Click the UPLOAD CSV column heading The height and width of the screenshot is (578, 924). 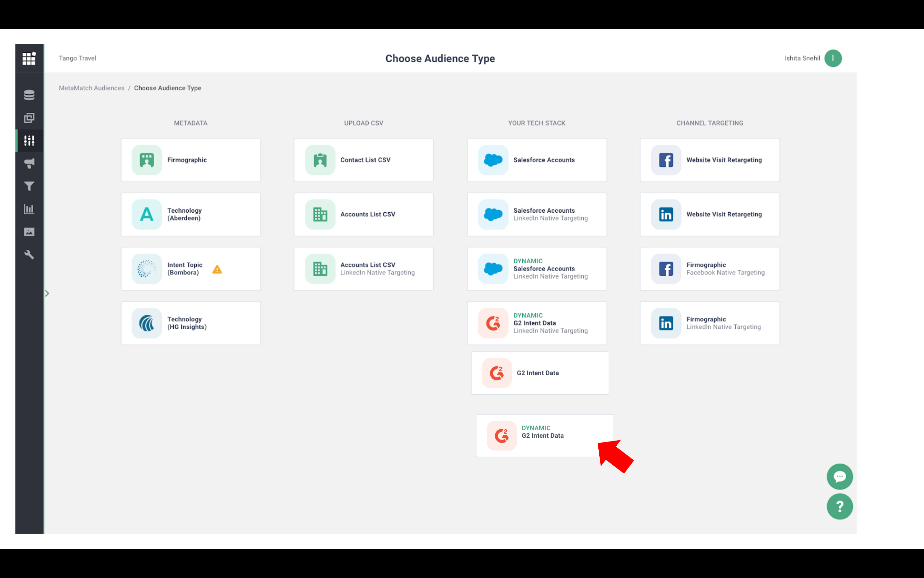(x=364, y=123)
